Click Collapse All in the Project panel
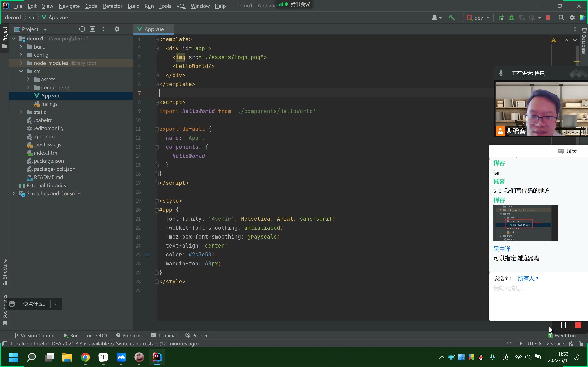Screen dimensions: 588x367 click(x=103, y=29)
